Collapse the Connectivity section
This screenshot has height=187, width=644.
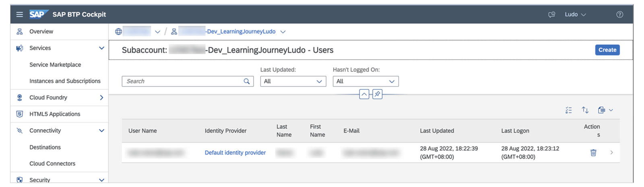tap(101, 131)
